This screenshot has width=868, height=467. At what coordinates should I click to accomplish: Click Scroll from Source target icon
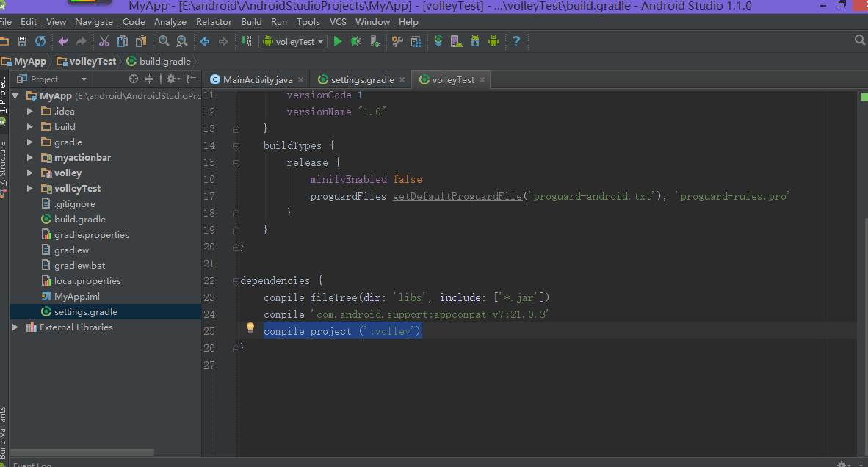[134, 79]
